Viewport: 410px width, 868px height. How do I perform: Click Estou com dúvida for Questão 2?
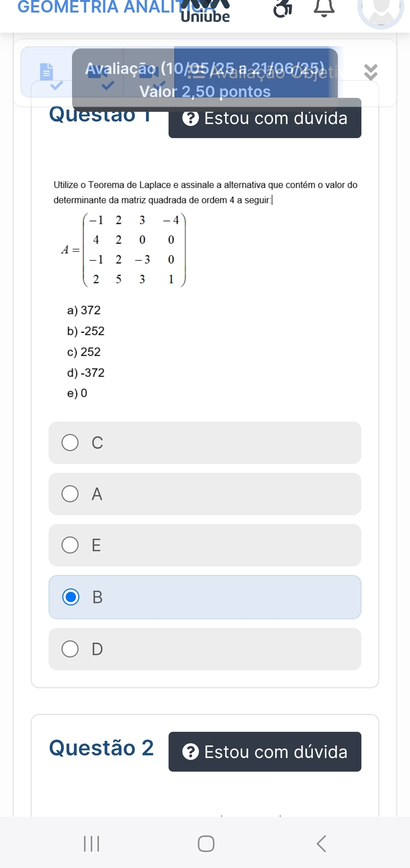tap(265, 752)
